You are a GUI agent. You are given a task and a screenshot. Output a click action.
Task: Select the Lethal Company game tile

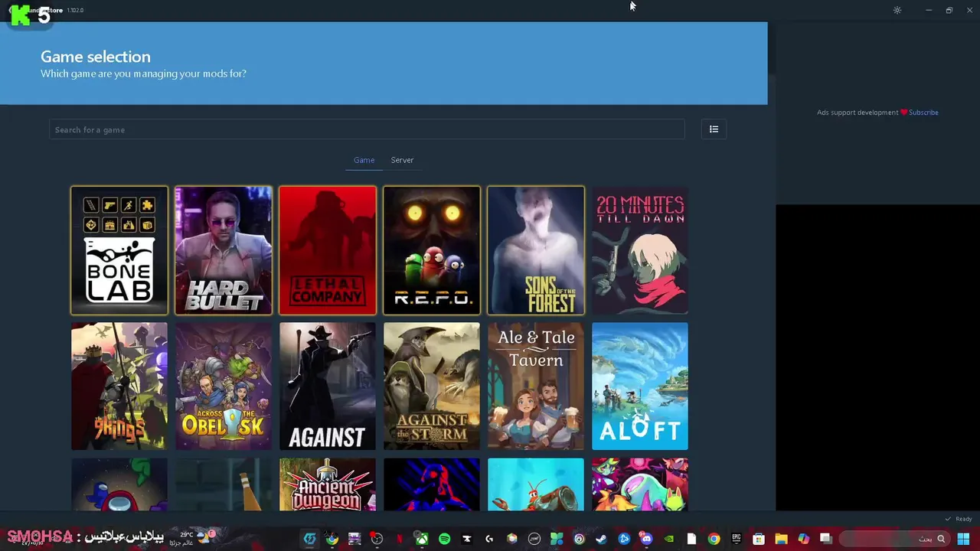coord(328,250)
